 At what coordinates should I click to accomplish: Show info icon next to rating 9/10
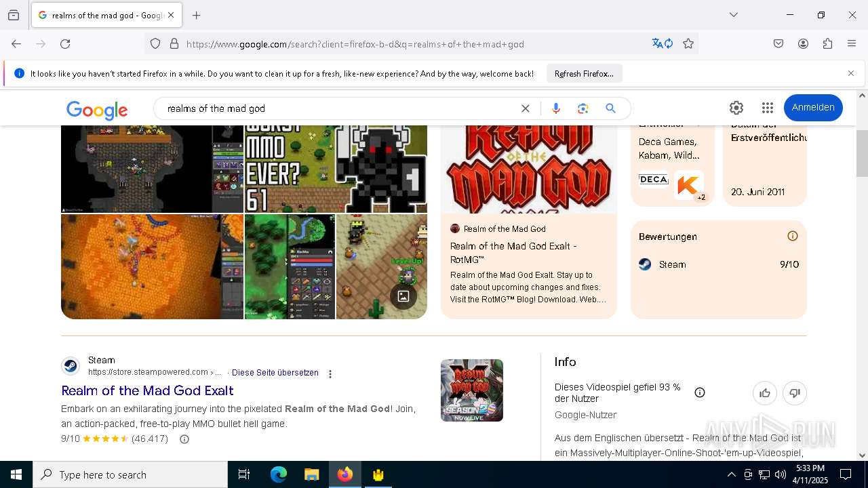[x=184, y=439]
